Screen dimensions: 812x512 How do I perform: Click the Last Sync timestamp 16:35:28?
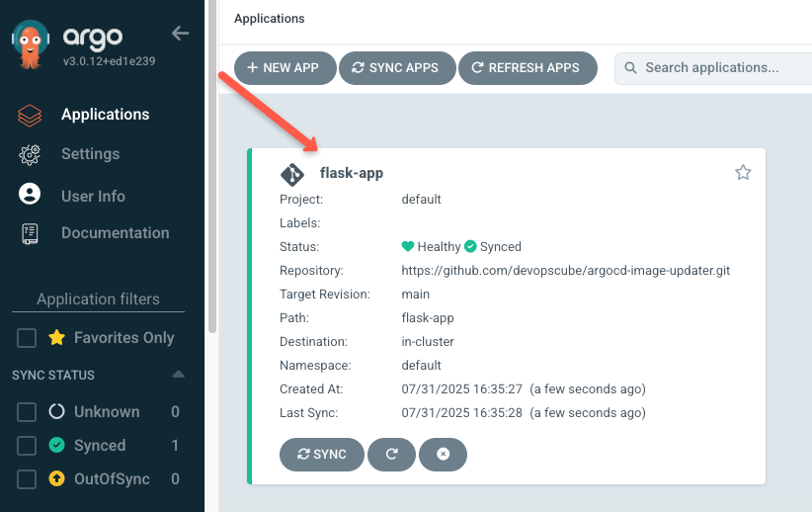[x=462, y=413]
